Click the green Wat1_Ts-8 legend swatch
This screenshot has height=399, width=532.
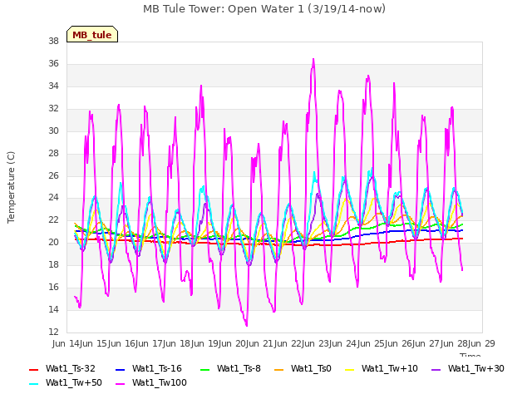(x=205, y=369)
